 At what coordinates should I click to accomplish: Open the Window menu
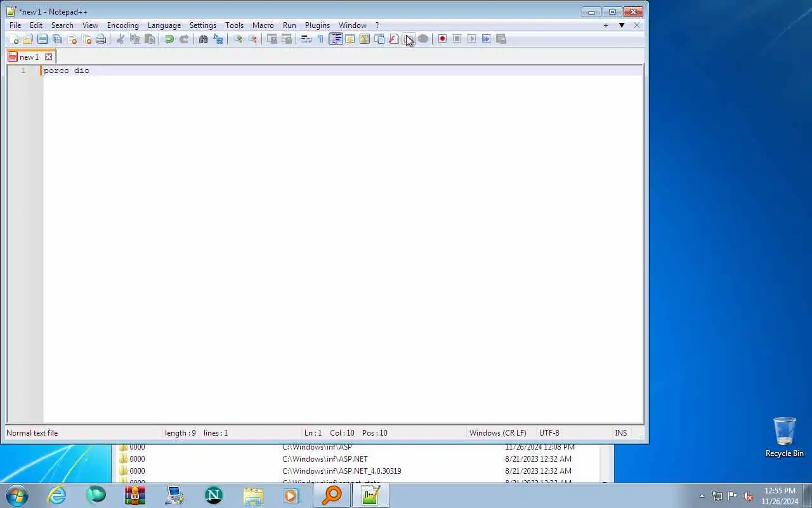point(352,25)
